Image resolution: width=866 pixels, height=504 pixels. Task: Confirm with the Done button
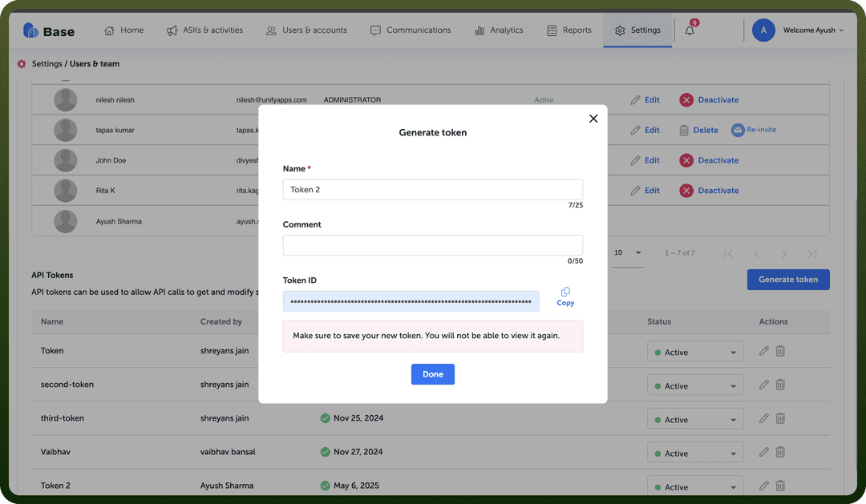coord(432,374)
